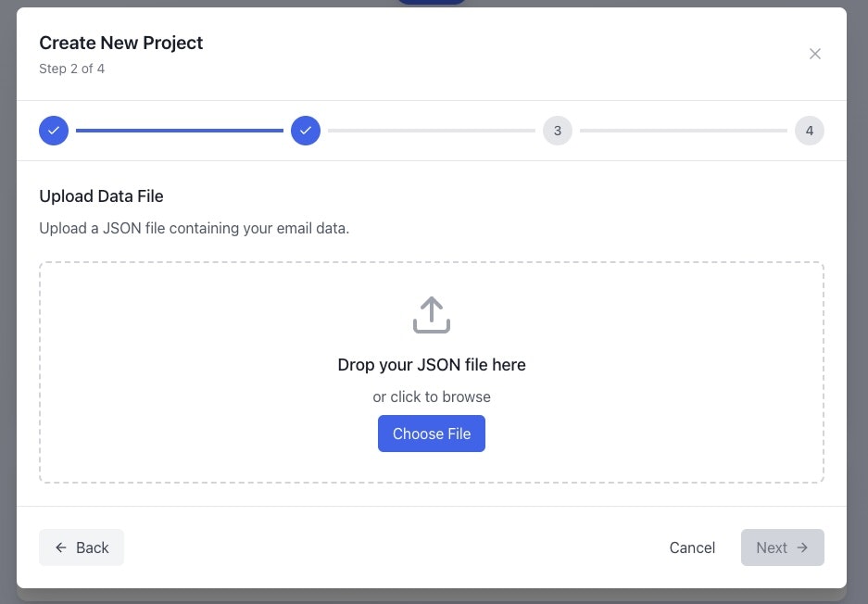Click the Create New Project title
Screen dimensions: 868x604
[120, 43]
